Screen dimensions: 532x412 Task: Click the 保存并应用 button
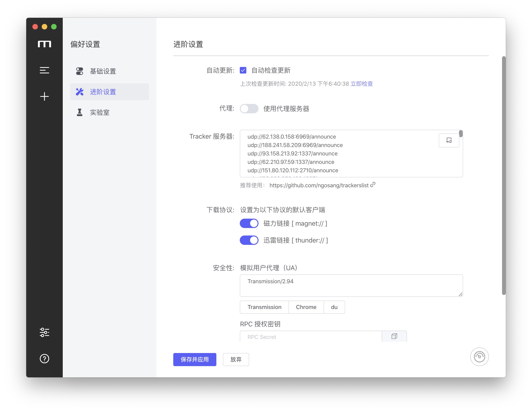[x=194, y=359]
